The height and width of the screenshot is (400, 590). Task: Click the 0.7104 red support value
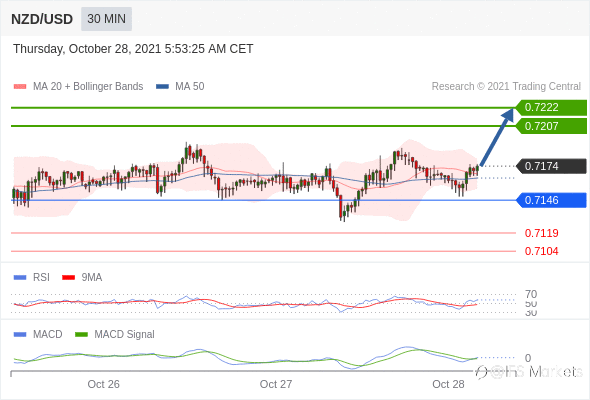click(541, 251)
